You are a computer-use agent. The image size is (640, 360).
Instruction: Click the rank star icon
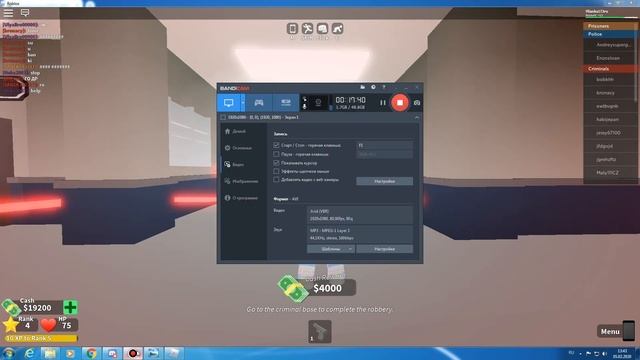tap(10, 325)
